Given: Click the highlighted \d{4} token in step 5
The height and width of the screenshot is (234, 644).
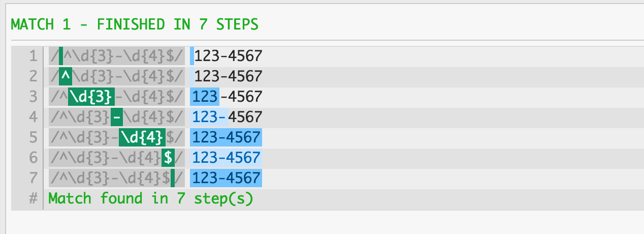Looking at the screenshot, I should click(x=143, y=137).
